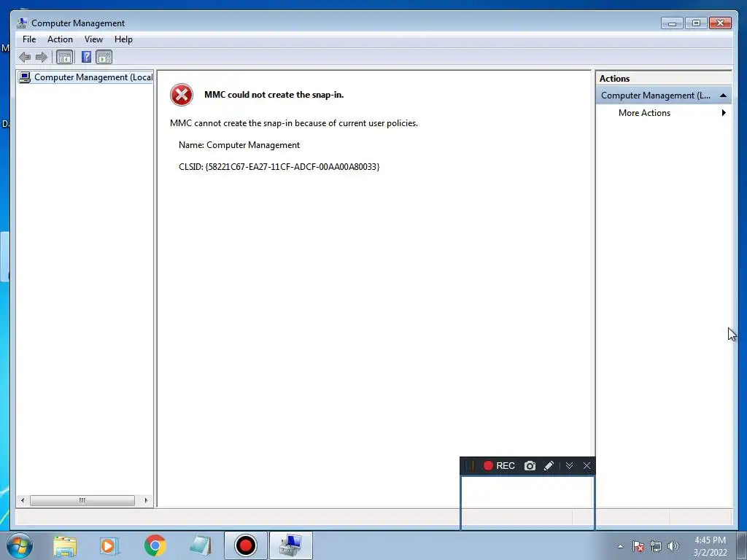Viewport: 747px width, 560px height.
Task: Click 'Name: Computer Management' text
Action: pyautogui.click(x=239, y=145)
